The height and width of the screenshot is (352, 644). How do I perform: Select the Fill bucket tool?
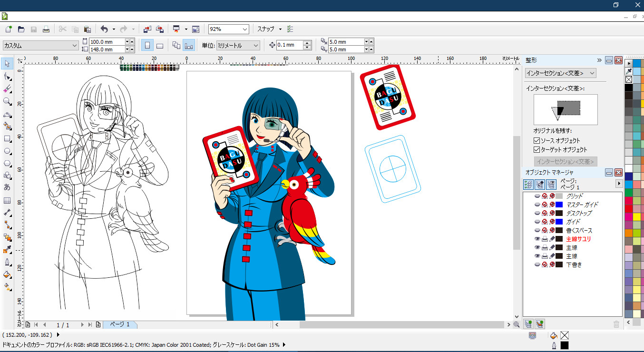7,274
